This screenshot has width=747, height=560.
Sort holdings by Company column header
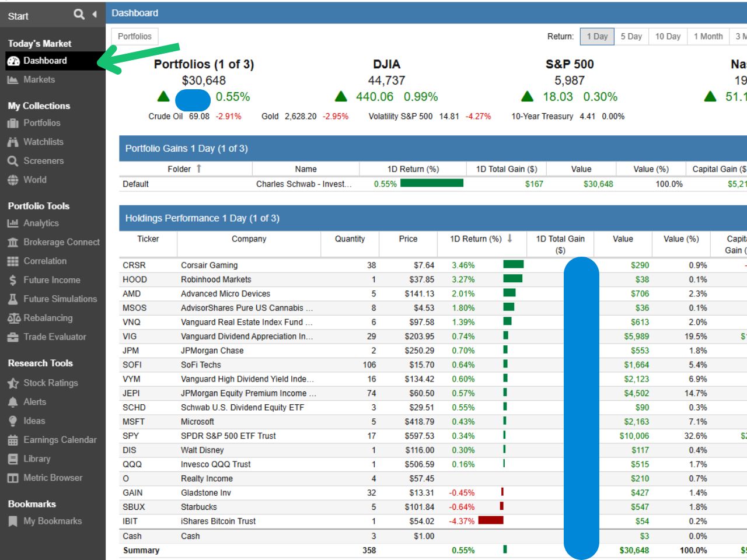249,239
